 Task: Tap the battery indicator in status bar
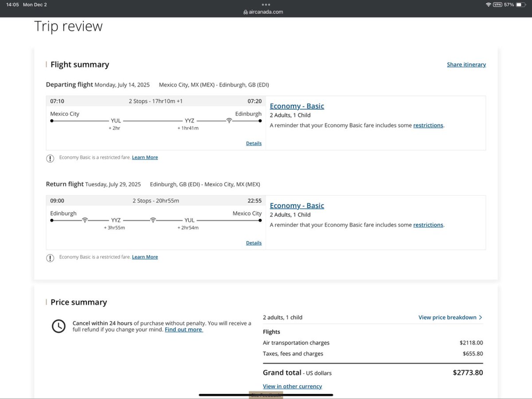pos(520,4)
